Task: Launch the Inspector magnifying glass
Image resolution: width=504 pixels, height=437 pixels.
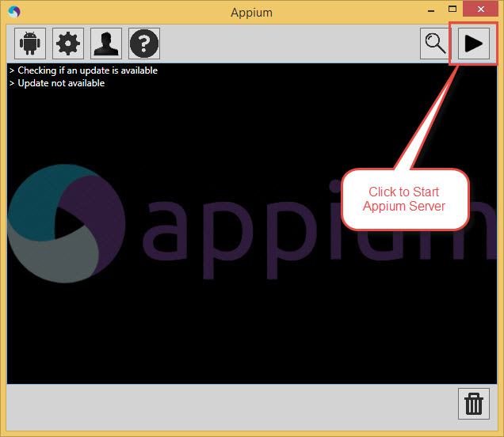Action: (436, 44)
